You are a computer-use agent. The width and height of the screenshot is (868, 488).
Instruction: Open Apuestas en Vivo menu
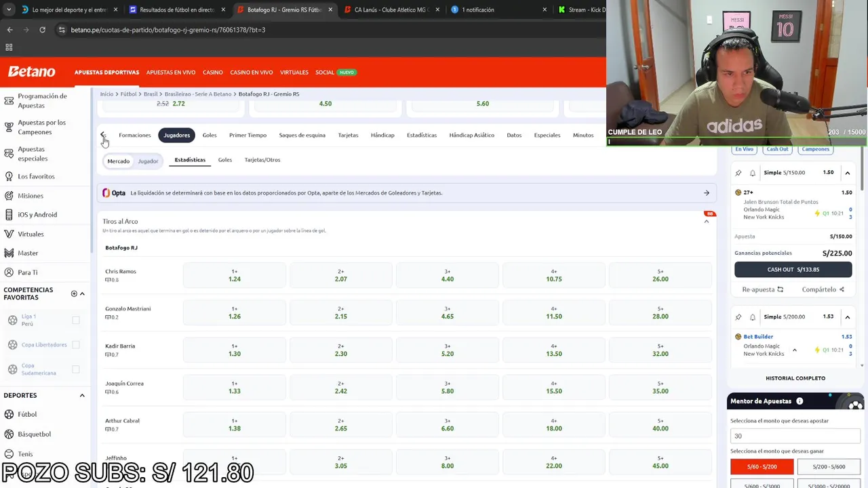click(171, 73)
